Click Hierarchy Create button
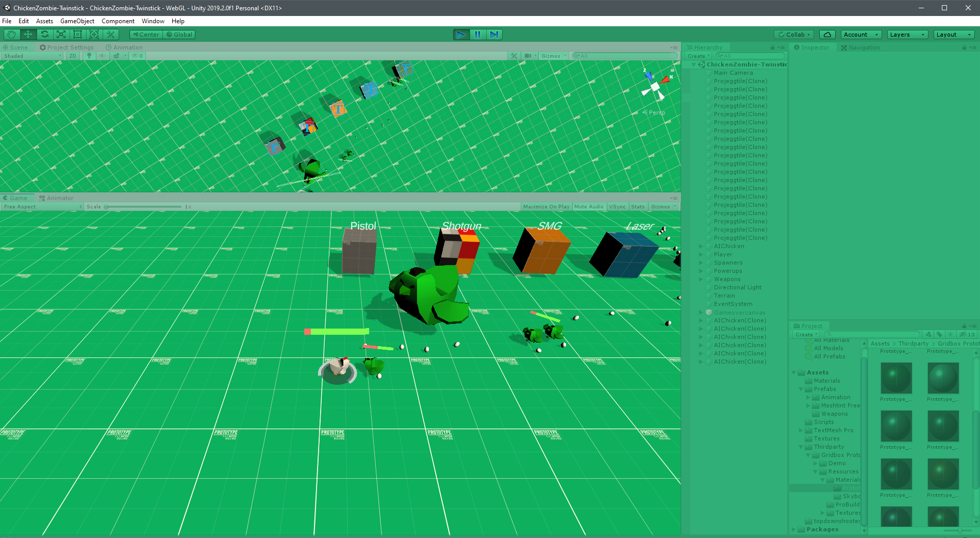 [699, 56]
